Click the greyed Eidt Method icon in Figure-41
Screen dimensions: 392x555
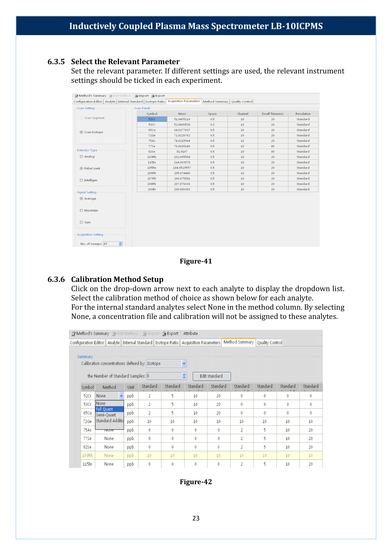pyautogui.click(x=111, y=96)
